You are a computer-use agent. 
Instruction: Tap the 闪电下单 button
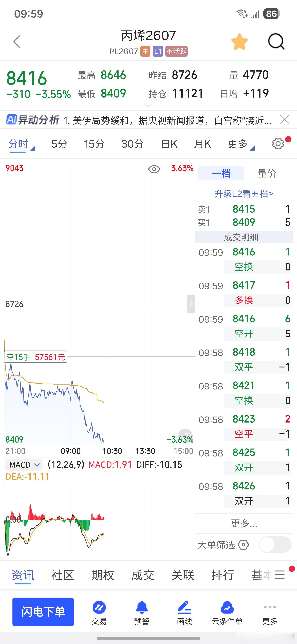pyautogui.click(x=43, y=612)
